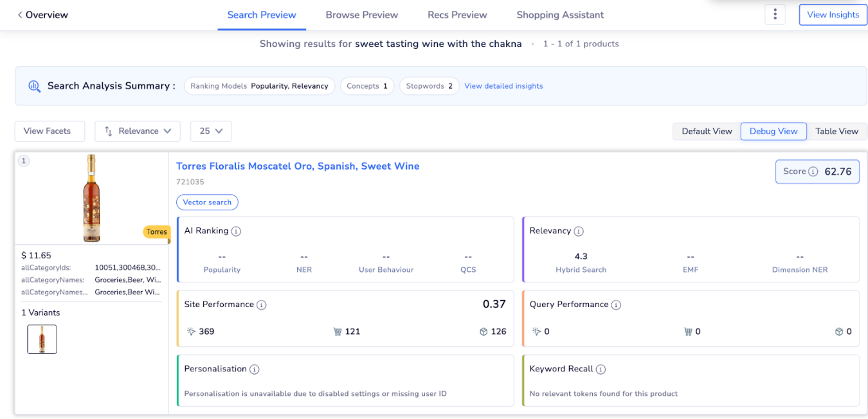Click the Dimension NER label

coord(800,270)
